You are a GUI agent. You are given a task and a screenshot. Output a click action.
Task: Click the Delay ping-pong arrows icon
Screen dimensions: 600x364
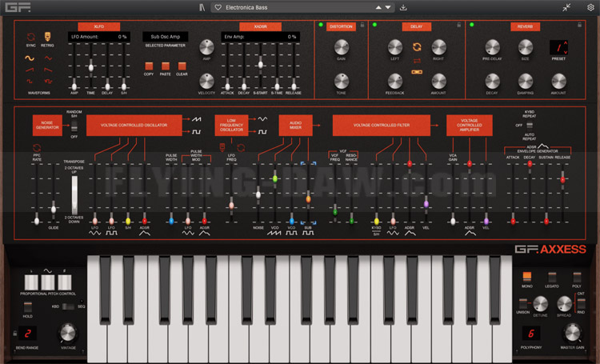(x=417, y=61)
